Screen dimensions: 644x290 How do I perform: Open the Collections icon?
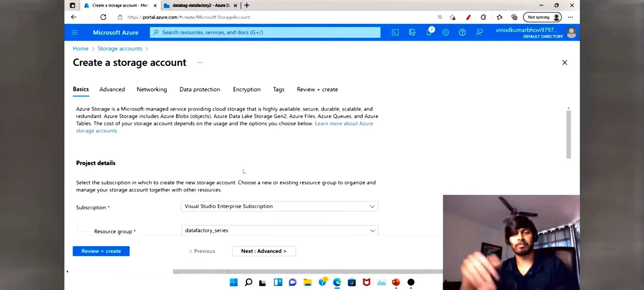[514, 17]
